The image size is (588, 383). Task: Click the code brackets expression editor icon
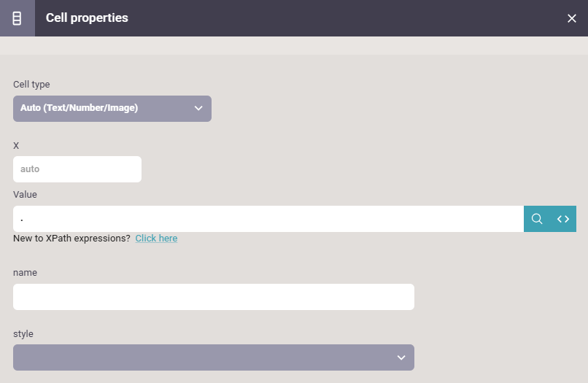coord(563,219)
